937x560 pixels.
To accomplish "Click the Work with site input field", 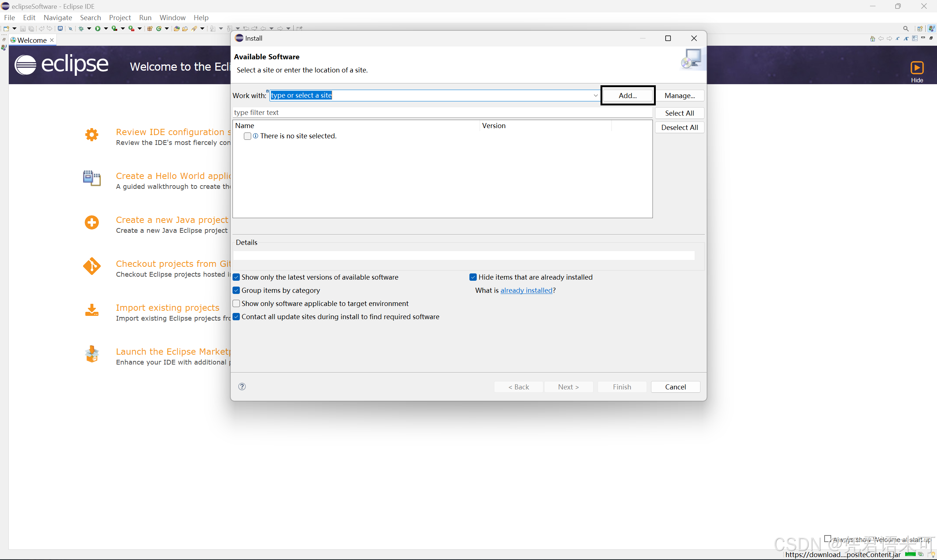I will pos(435,96).
